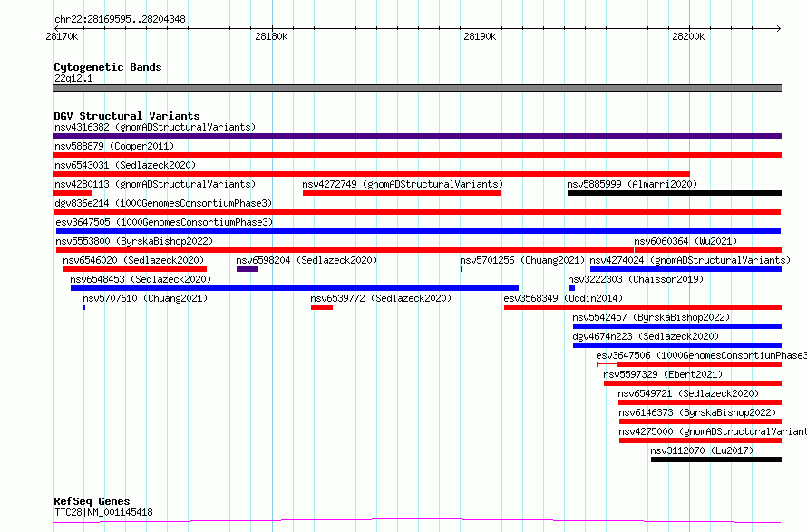This screenshot has height=532, width=807.
Task: Select the red nsv4275000 variant bar
Action: [701, 441]
